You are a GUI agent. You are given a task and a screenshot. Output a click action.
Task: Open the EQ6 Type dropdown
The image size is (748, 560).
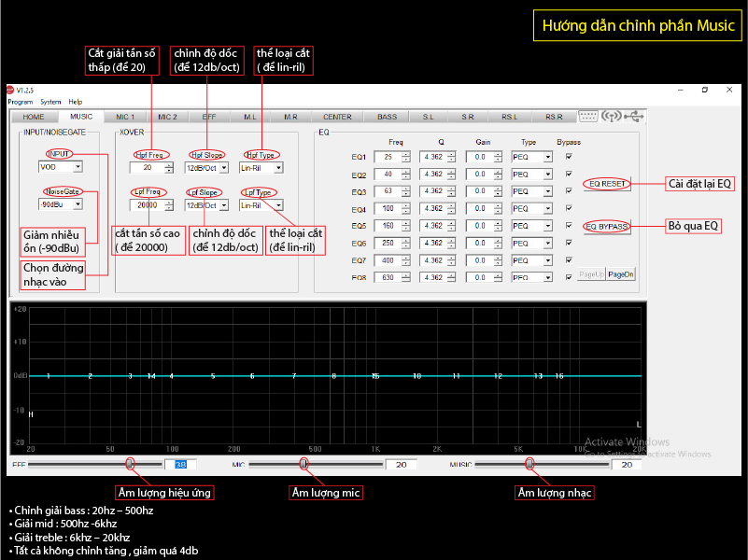[x=532, y=243]
